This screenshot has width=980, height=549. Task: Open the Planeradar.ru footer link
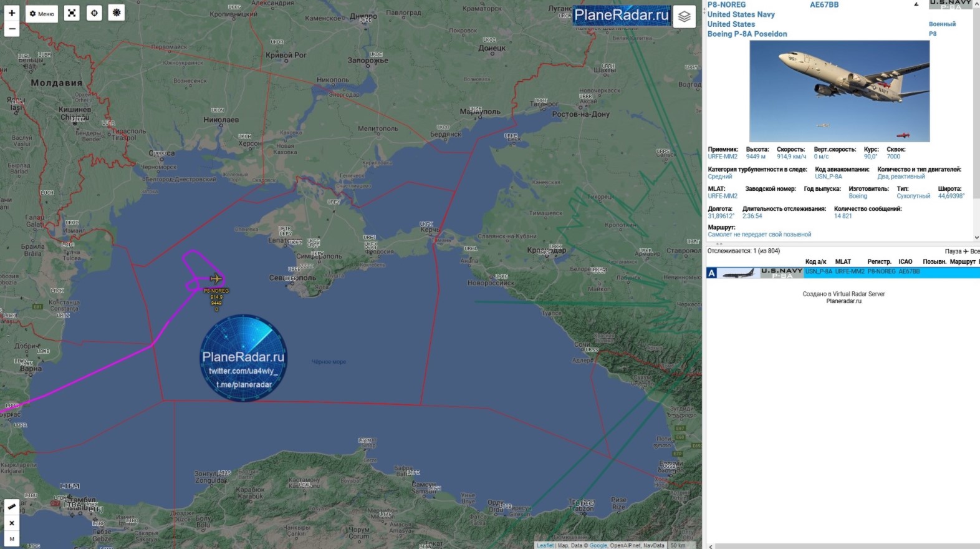[843, 301]
